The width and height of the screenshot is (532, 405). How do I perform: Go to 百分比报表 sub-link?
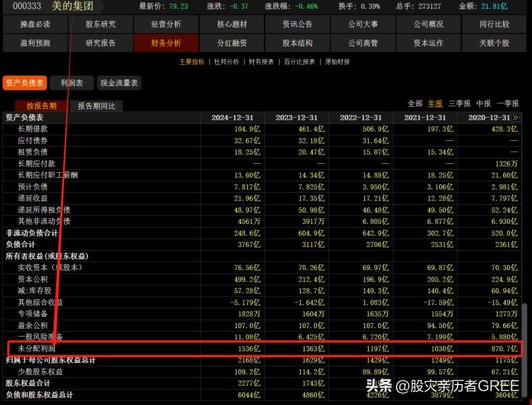300,62
